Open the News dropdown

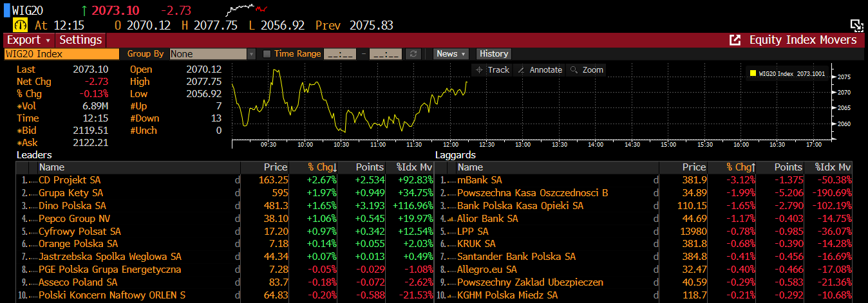[x=451, y=54]
